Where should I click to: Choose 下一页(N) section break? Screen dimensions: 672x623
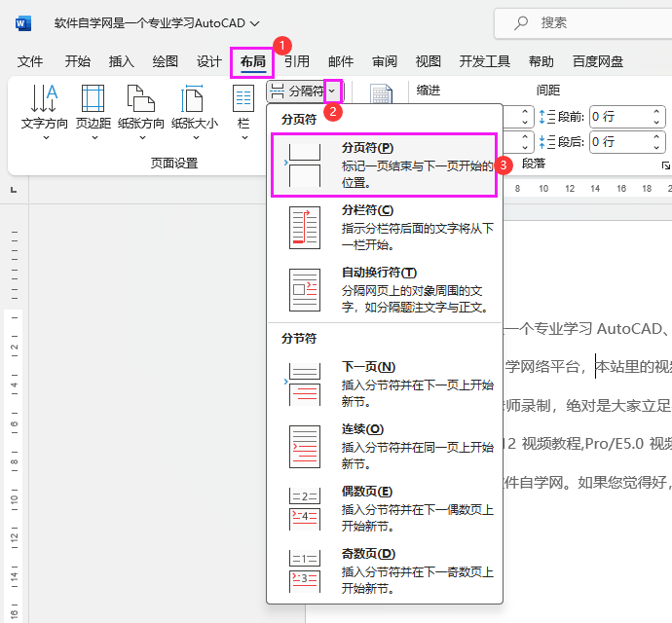[384, 385]
